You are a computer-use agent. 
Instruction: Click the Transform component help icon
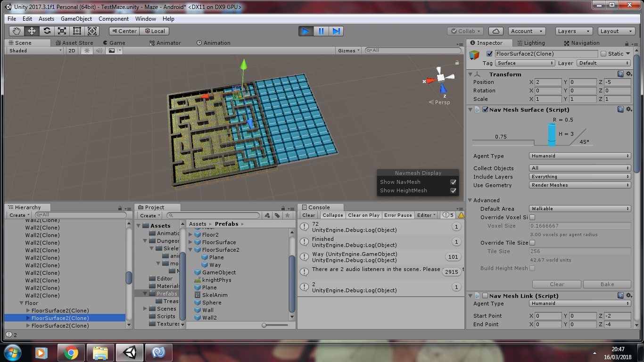tap(621, 74)
